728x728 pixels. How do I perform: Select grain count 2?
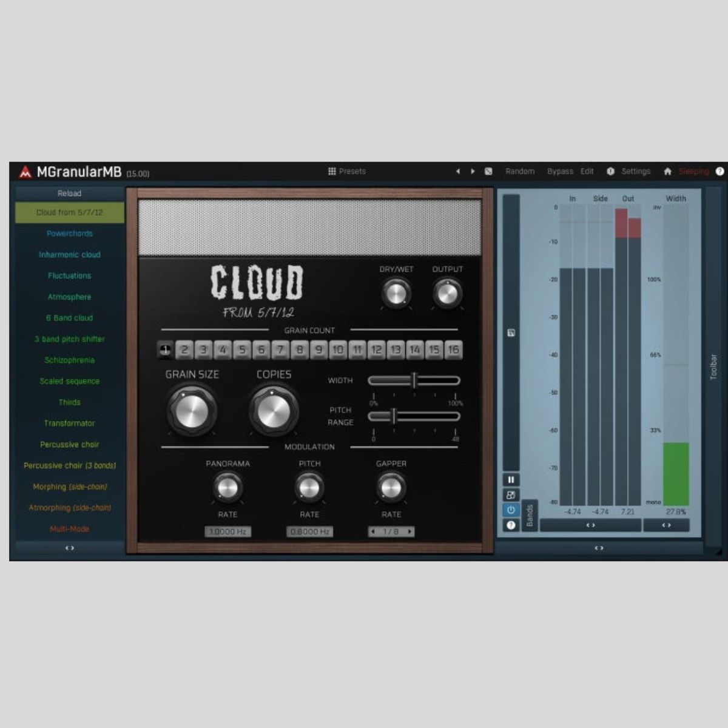[x=184, y=349]
